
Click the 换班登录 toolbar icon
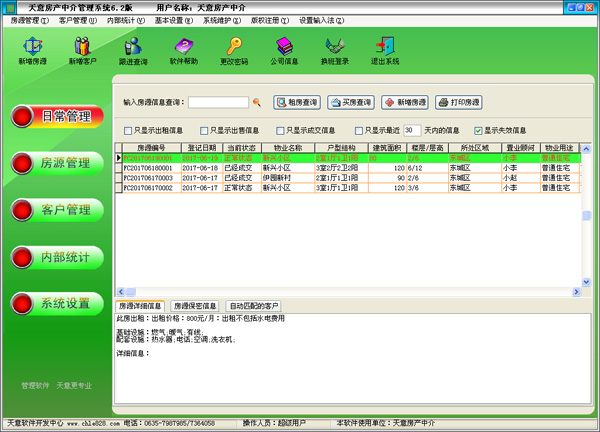coord(334,48)
